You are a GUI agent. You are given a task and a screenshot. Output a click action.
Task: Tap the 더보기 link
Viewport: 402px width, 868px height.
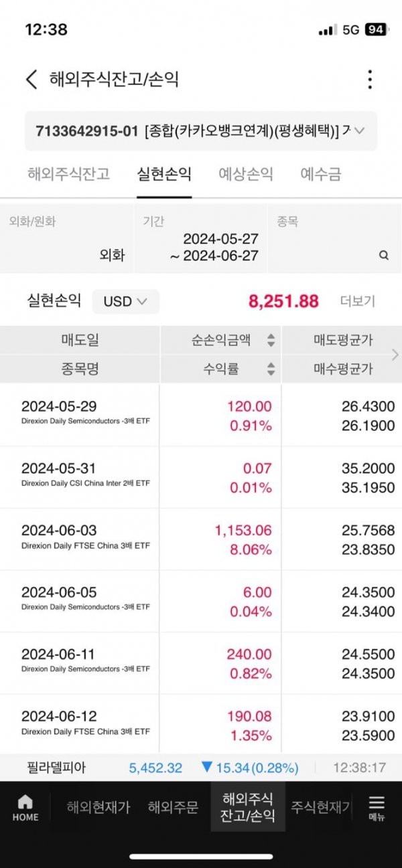[x=358, y=301]
